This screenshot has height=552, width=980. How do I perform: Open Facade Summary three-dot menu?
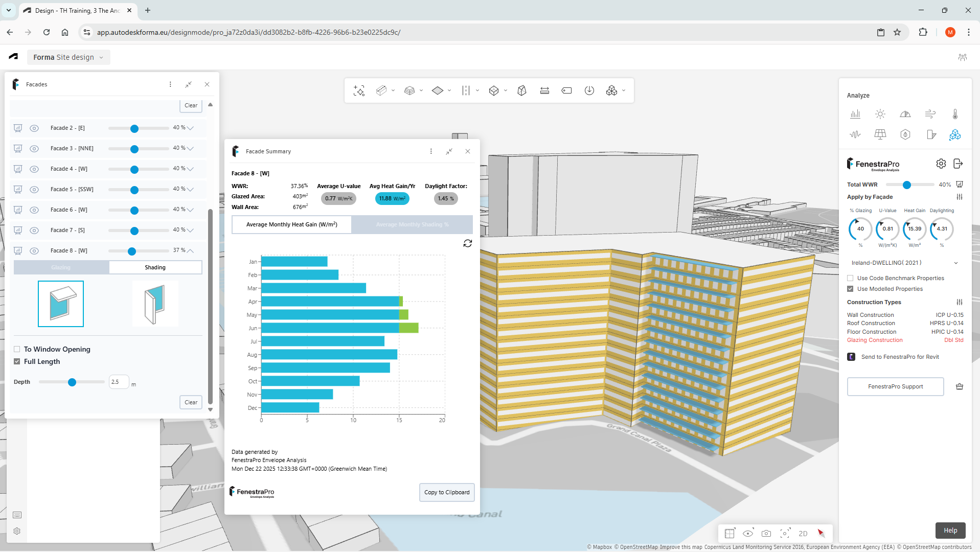tap(431, 151)
